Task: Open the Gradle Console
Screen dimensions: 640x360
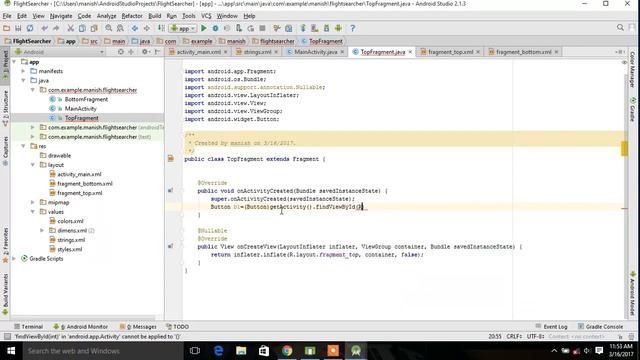Action: tap(600, 327)
